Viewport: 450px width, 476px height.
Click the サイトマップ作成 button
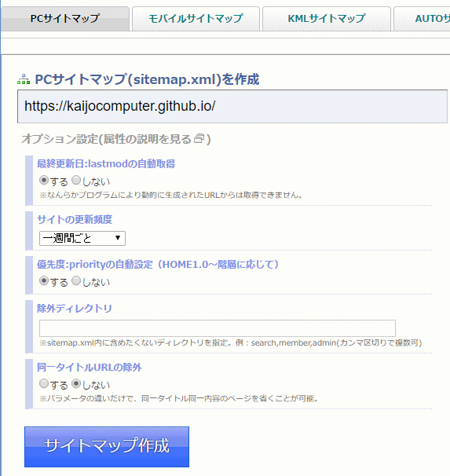tap(107, 447)
